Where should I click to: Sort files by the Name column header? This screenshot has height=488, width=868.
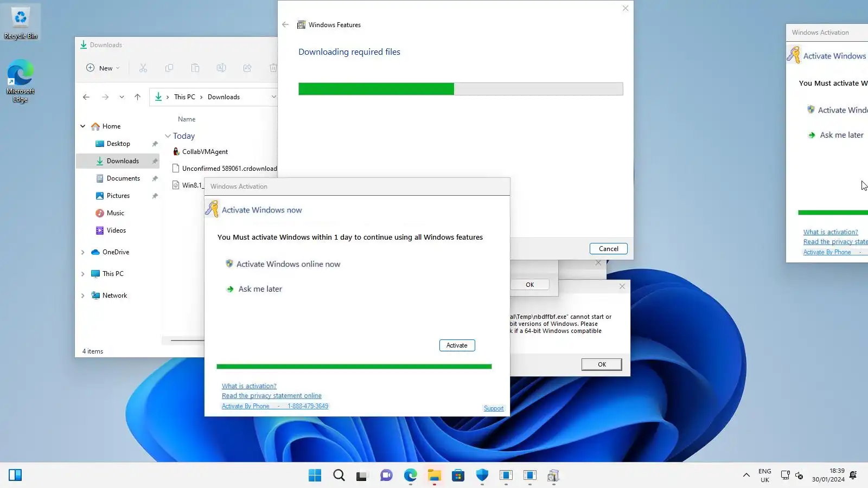click(x=187, y=119)
